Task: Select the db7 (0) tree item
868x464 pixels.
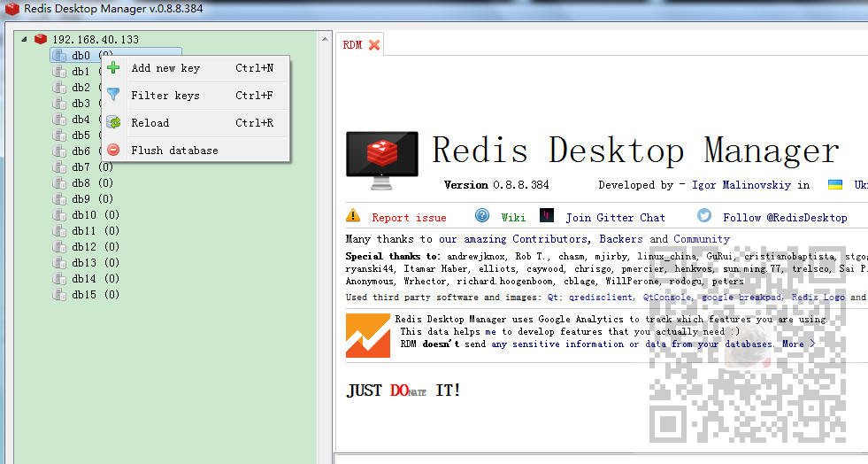Action: click(83, 166)
